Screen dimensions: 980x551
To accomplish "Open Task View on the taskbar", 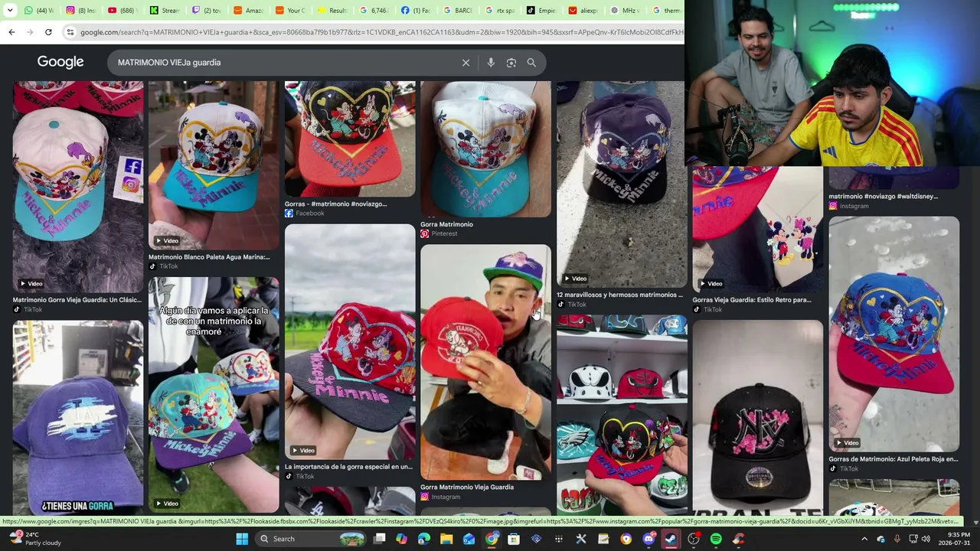I will pyautogui.click(x=380, y=539).
